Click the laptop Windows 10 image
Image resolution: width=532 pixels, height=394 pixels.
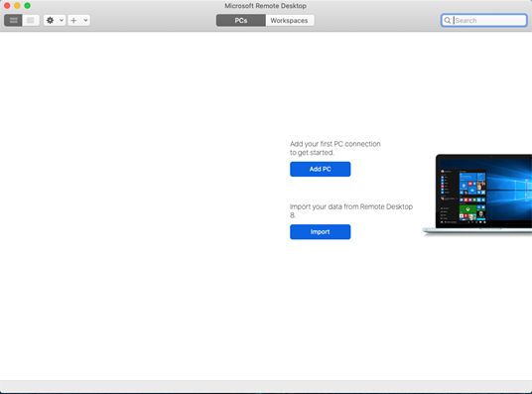coord(477,195)
